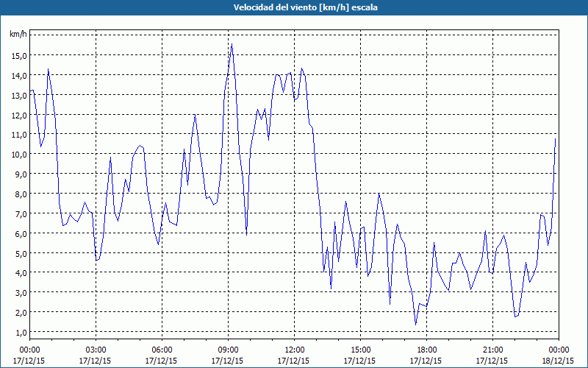Click the 9,0 y-axis value
The height and width of the screenshot is (368, 588).
pos(21,174)
